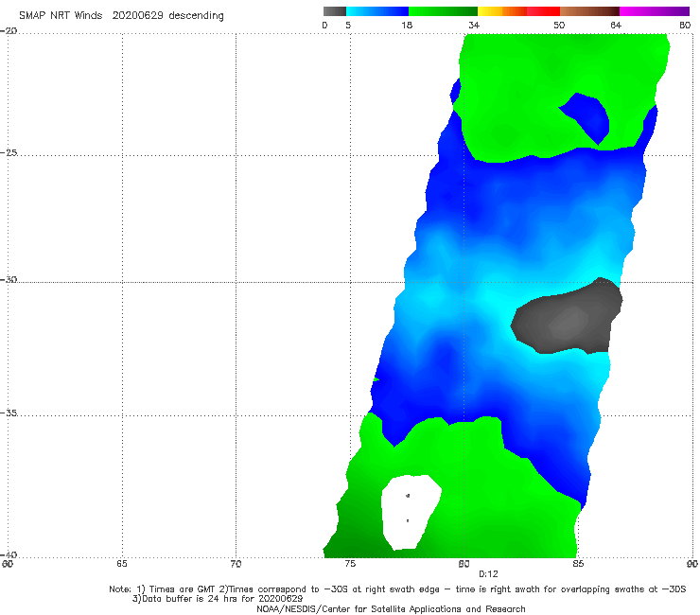Click the latitude axis label "-20"
The height and width of the screenshot is (615, 700).
click(x=9, y=30)
